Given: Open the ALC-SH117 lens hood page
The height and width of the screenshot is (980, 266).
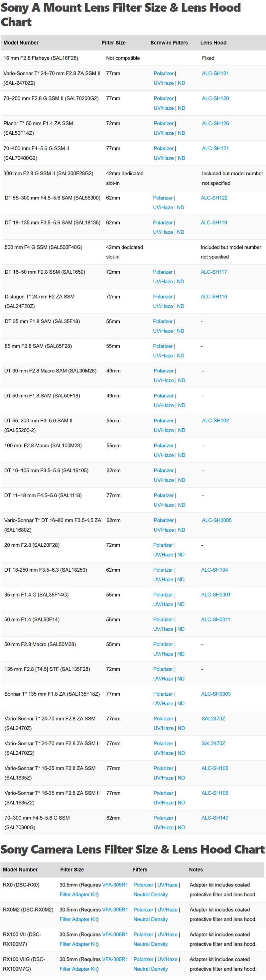Looking at the screenshot, I should (213, 272).
